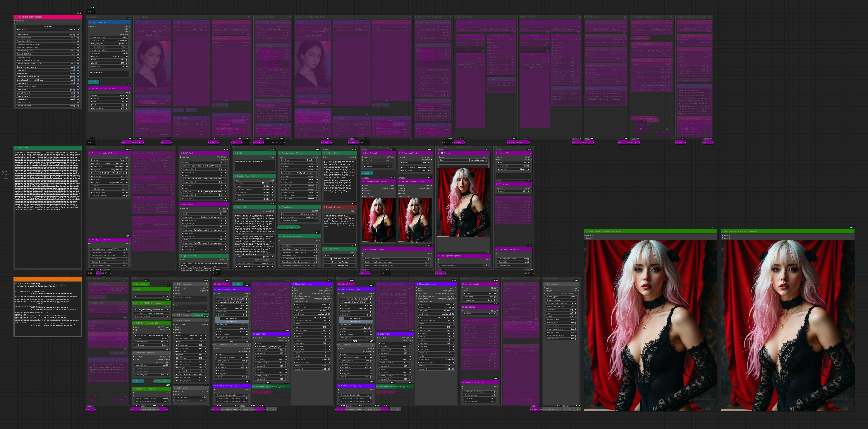Click the pin icon next to Mask Preview in Detailer_1
The height and width of the screenshot is (429, 868).
236,345
